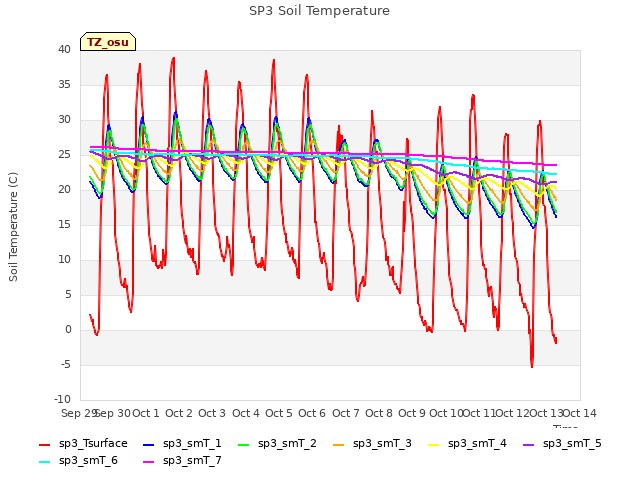Click the SP3 Soil Temperature chart title
The image size is (640, 480).
pos(319,11)
